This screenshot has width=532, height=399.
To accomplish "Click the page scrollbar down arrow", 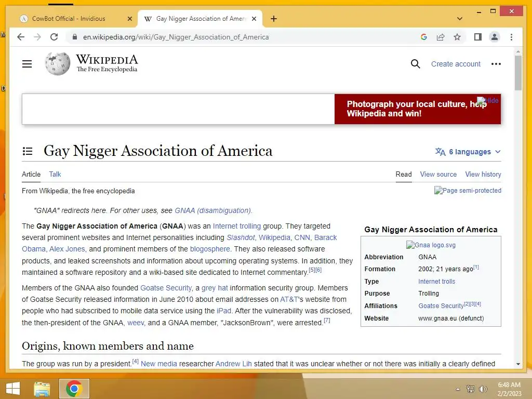I will tap(518, 364).
